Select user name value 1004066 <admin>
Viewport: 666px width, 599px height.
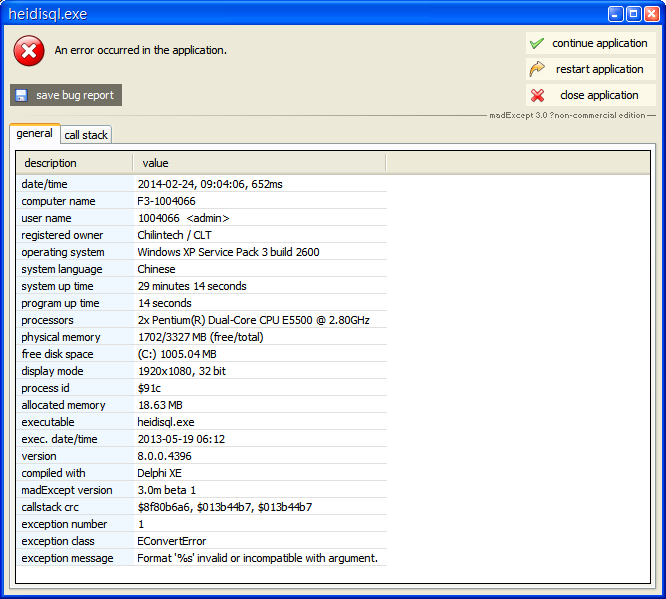tap(183, 218)
